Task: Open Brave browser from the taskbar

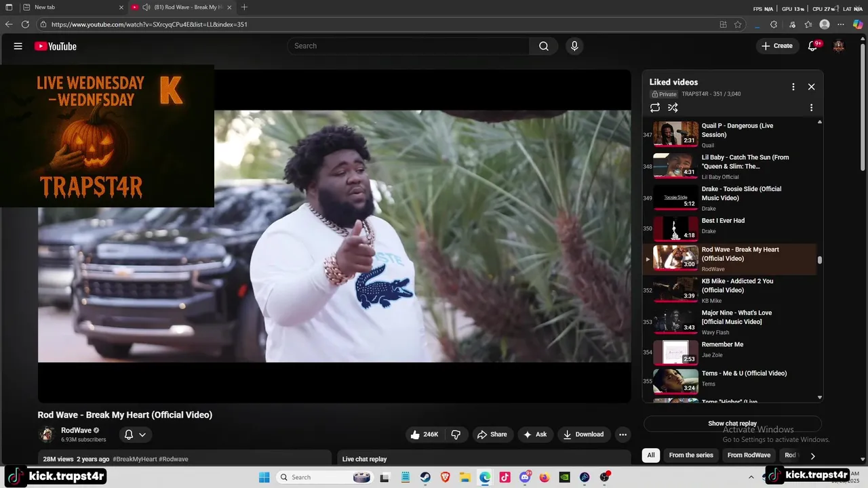Action: [446, 477]
